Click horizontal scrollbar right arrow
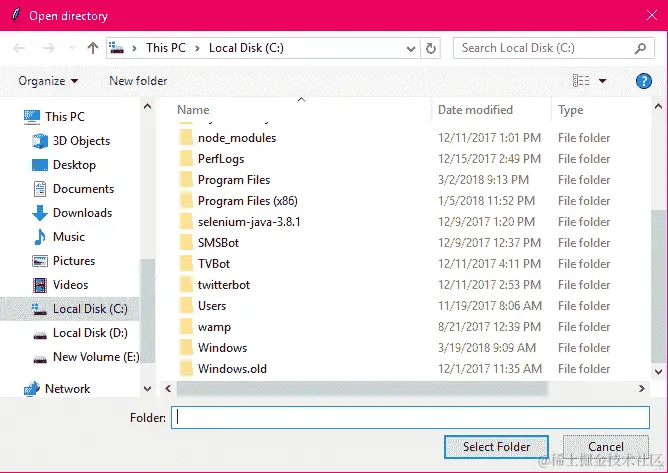The width and height of the screenshot is (668, 473). tap(641, 388)
